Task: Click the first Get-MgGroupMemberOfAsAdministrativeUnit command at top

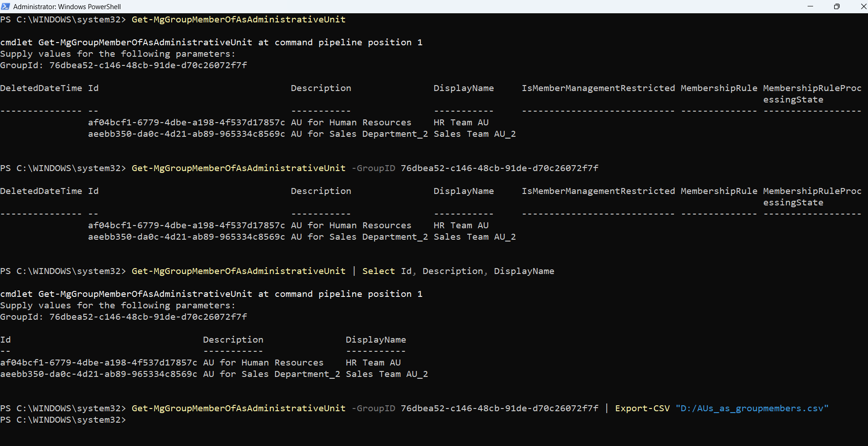Action: (x=238, y=20)
